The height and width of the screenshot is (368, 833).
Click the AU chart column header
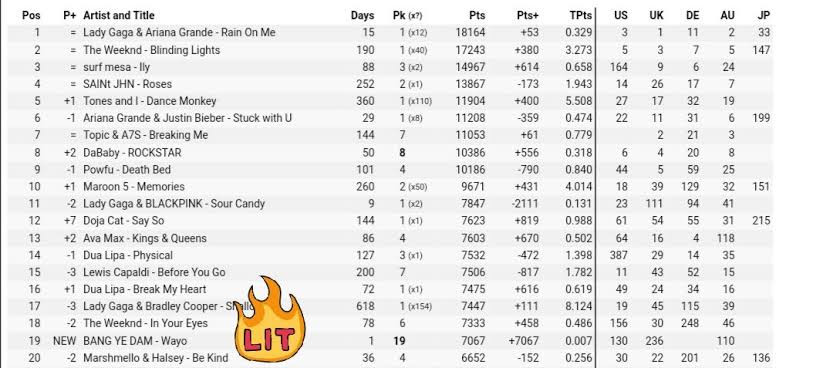coord(727,15)
